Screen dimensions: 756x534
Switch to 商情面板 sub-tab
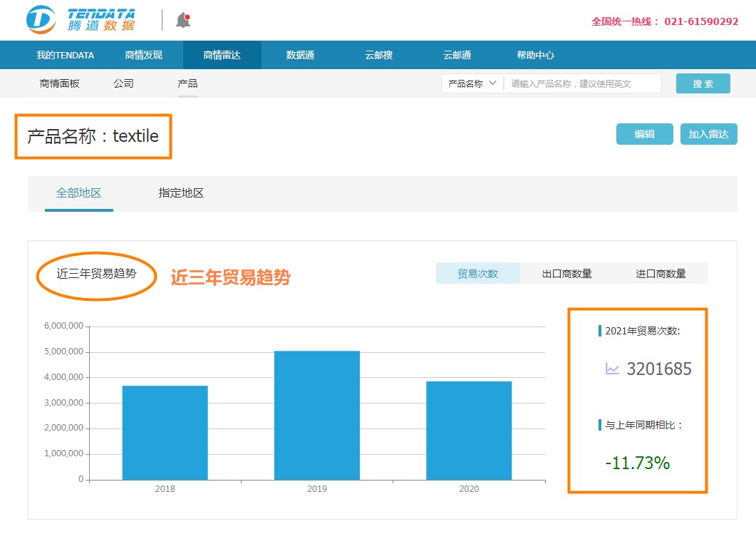[59, 83]
